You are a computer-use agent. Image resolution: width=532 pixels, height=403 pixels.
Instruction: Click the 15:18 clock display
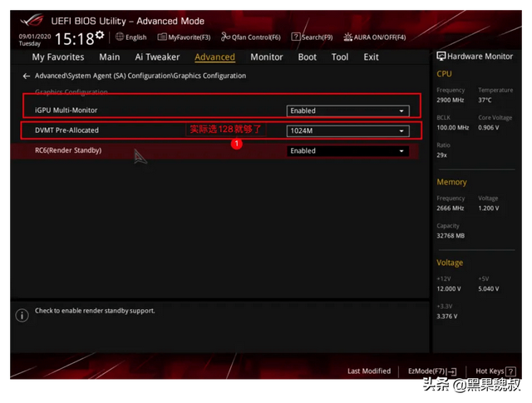tap(74, 39)
